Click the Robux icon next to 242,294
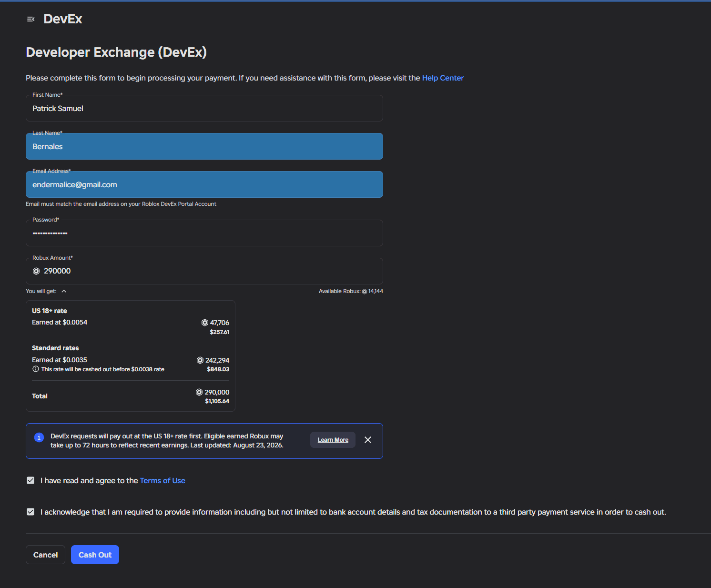Screen dimensions: 711x588 click(x=200, y=360)
